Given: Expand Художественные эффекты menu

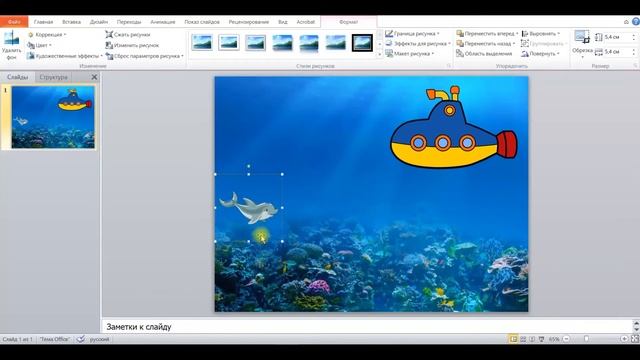Looking at the screenshot, I should 64,56.
